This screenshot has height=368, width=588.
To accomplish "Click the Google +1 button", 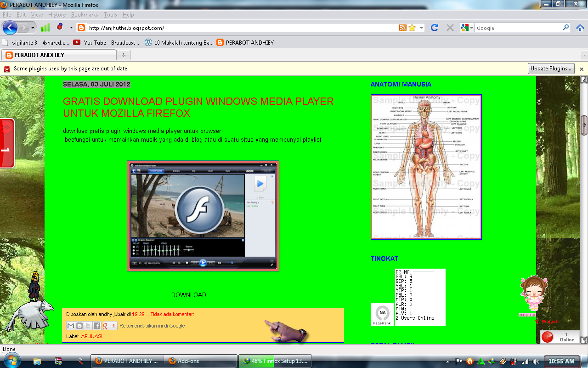I will 110,326.
